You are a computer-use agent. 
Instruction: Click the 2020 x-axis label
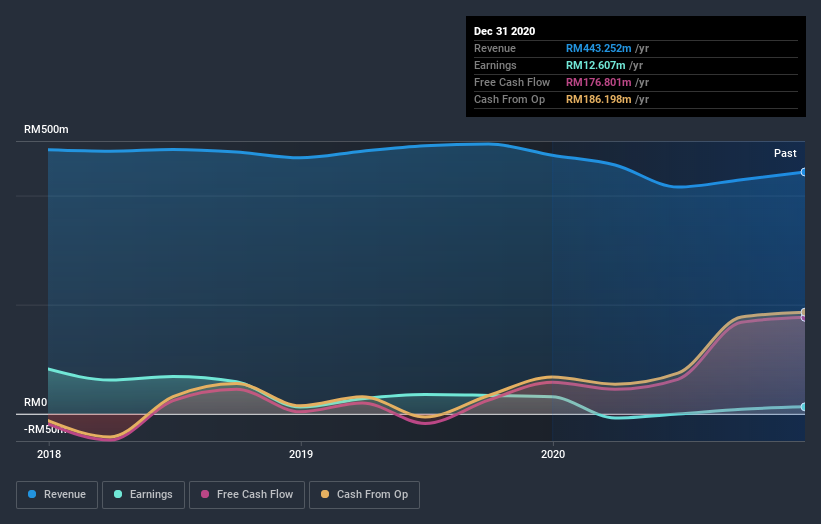tap(553, 454)
